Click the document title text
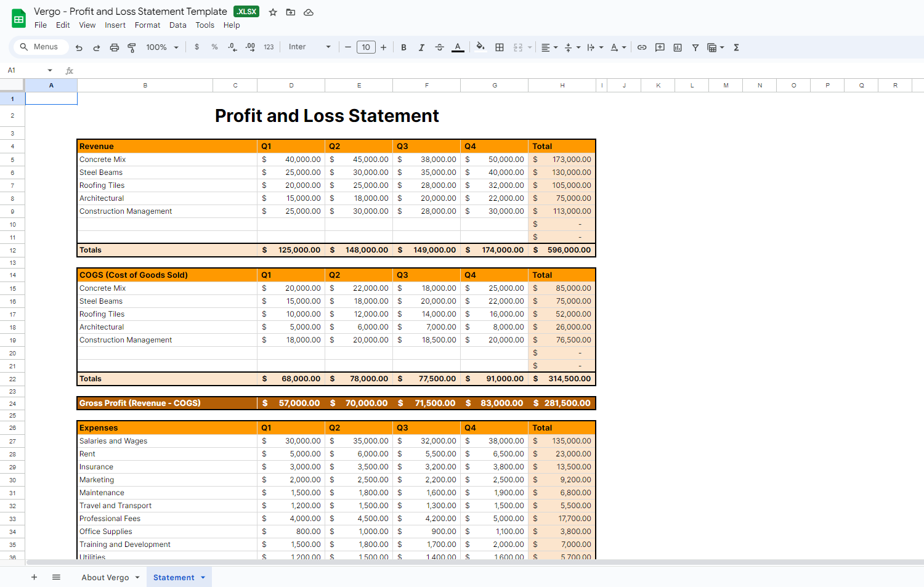This screenshot has width=924, height=587. (x=131, y=12)
